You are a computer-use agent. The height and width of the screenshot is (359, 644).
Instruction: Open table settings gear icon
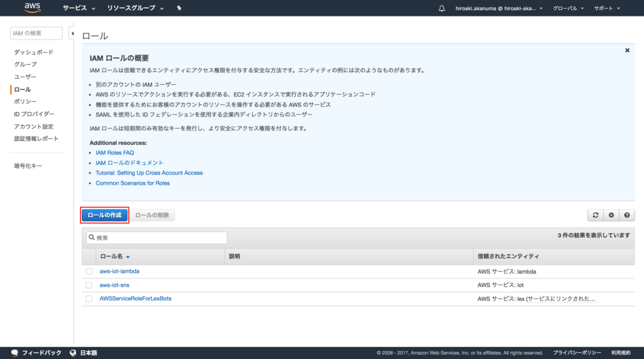611,215
